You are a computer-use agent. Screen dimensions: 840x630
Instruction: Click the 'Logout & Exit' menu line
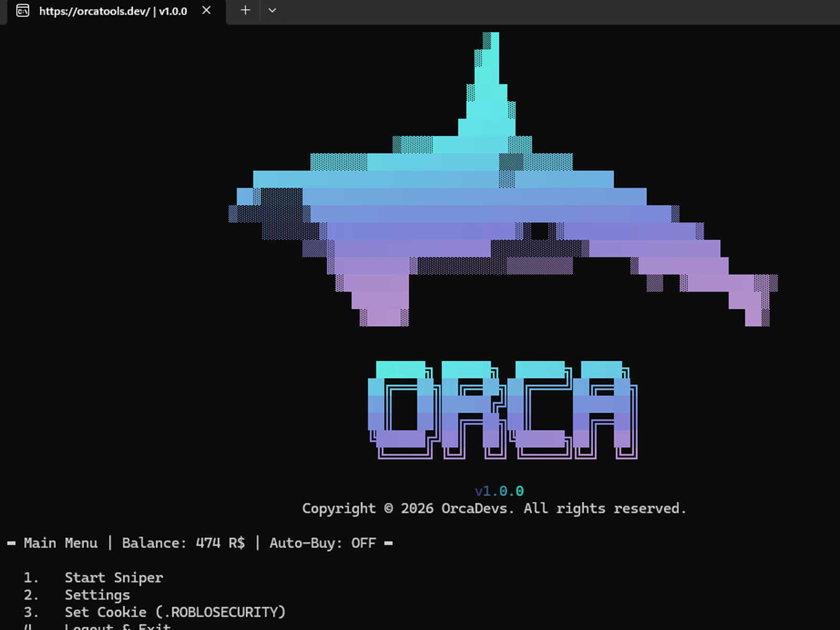coord(118,626)
